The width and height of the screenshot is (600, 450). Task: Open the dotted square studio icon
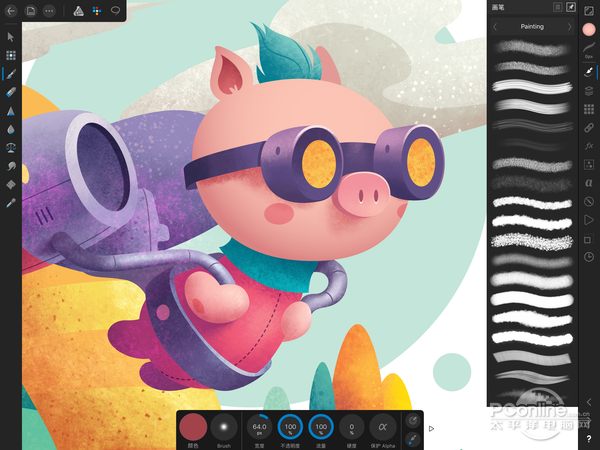[x=589, y=165]
